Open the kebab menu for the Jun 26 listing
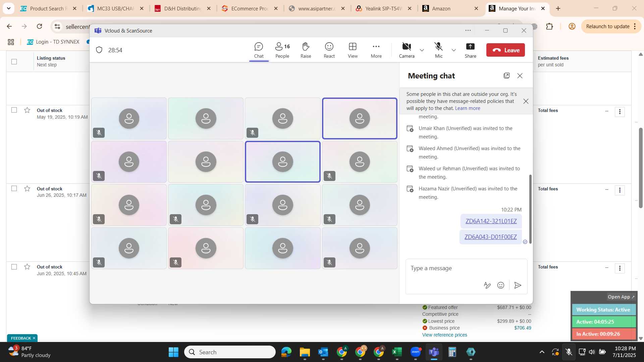 click(x=620, y=190)
